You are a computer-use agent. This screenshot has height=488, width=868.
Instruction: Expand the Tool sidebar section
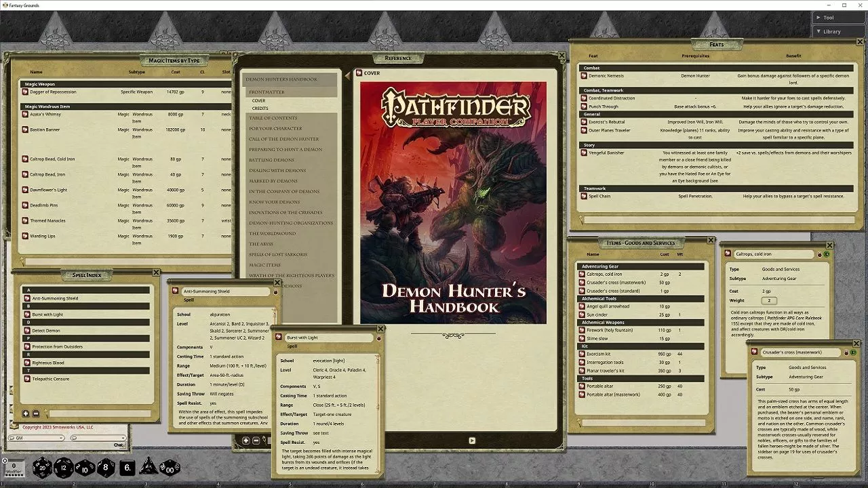click(838, 18)
